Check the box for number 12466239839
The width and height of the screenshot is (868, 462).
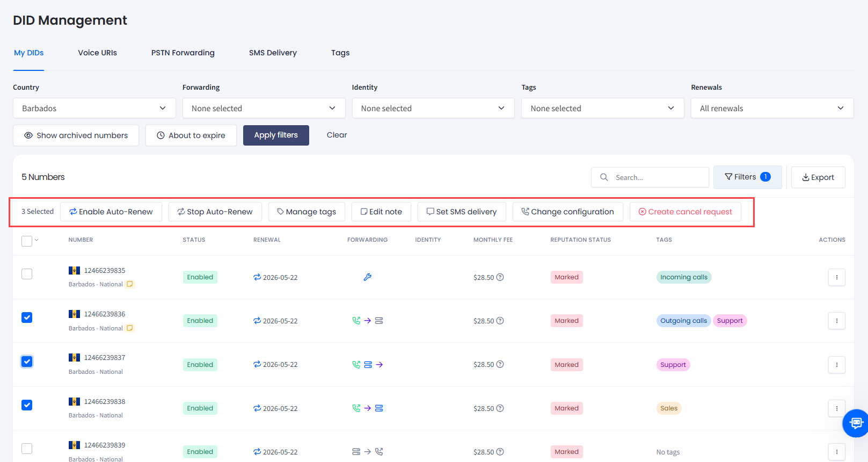point(27,449)
